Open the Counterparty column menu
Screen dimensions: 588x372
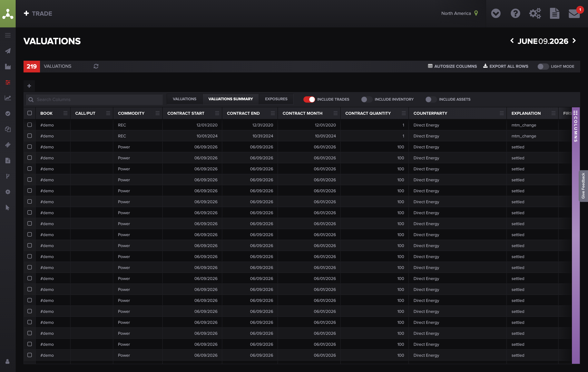point(502,113)
